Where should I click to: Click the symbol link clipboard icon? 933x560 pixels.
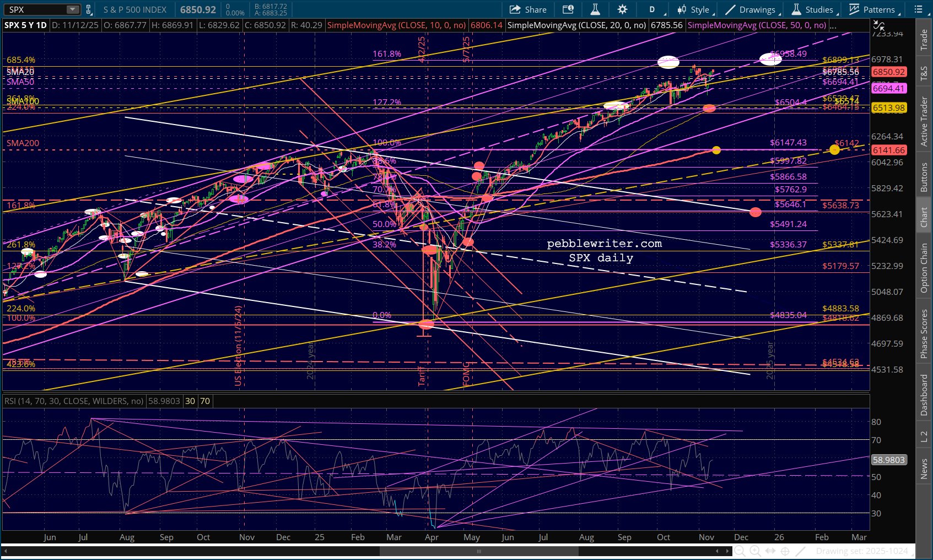coord(88,9)
